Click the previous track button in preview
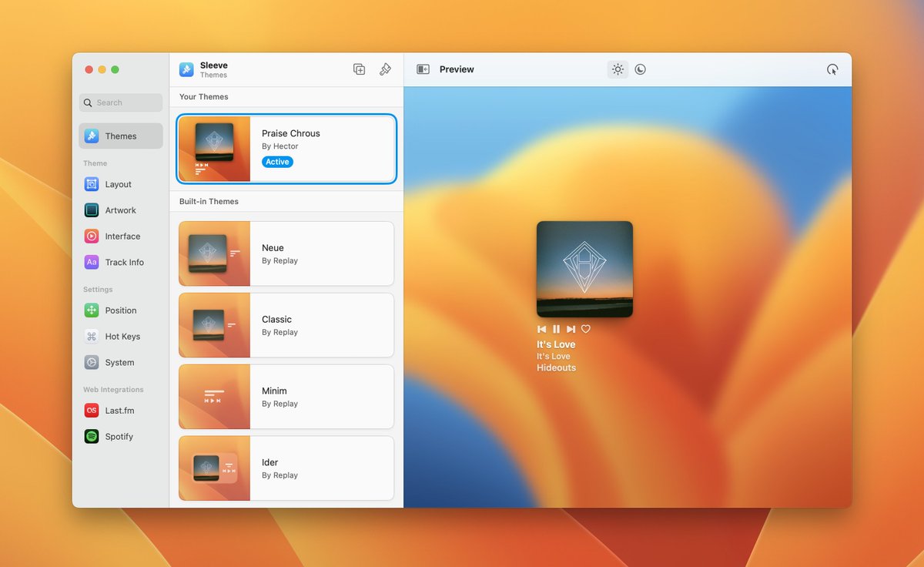The width and height of the screenshot is (924, 567). [541, 329]
